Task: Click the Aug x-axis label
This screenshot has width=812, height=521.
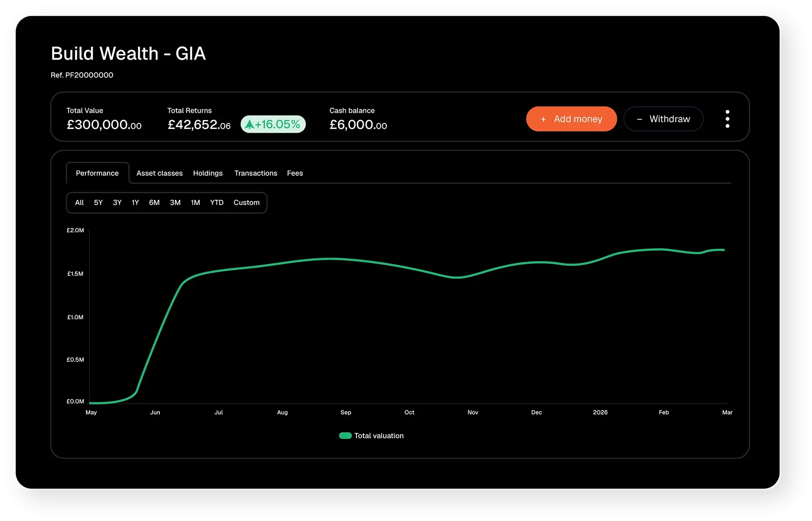Action: point(282,412)
